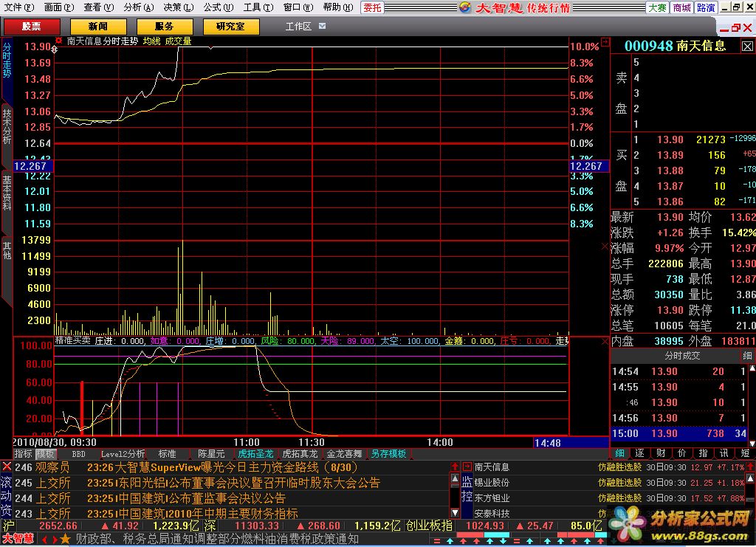Click the 大智慧 logo in status bar
Image resolution: width=756 pixels, height=547 pixels.
[18, 539]
